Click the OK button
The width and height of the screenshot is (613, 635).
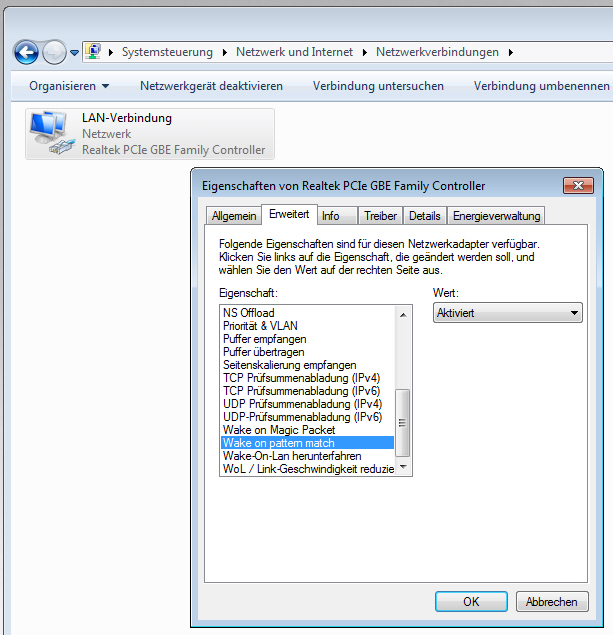tap(471, 601)
